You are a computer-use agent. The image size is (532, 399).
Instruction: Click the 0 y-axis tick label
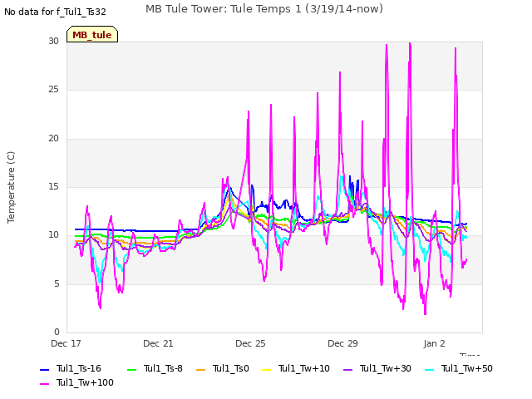coord(57,332)
